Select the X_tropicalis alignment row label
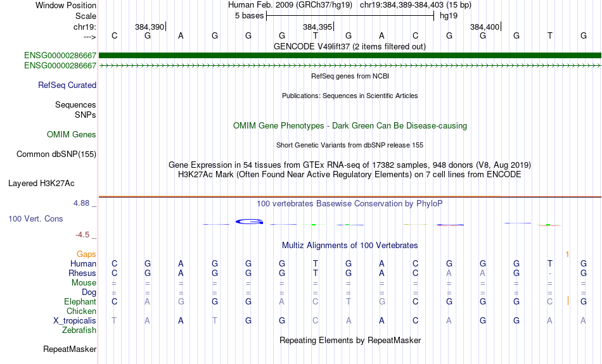Viewport: 602px width, 364px height. (75, 321)
